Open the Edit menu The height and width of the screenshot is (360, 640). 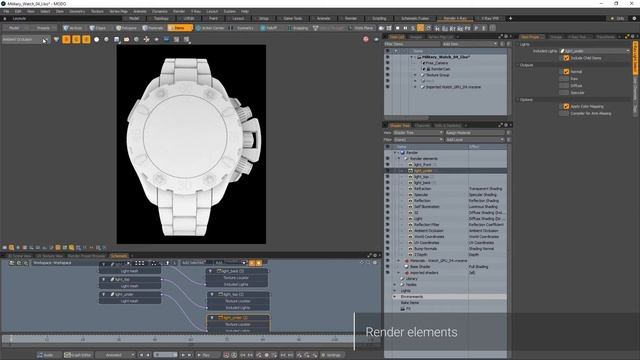click(x=18, y=11)
